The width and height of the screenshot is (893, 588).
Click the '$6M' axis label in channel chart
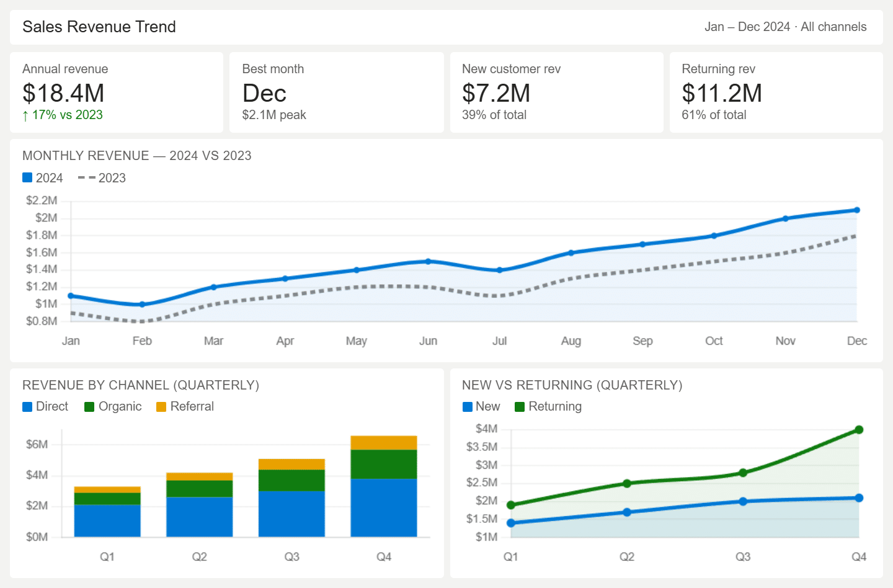(37, 444)
